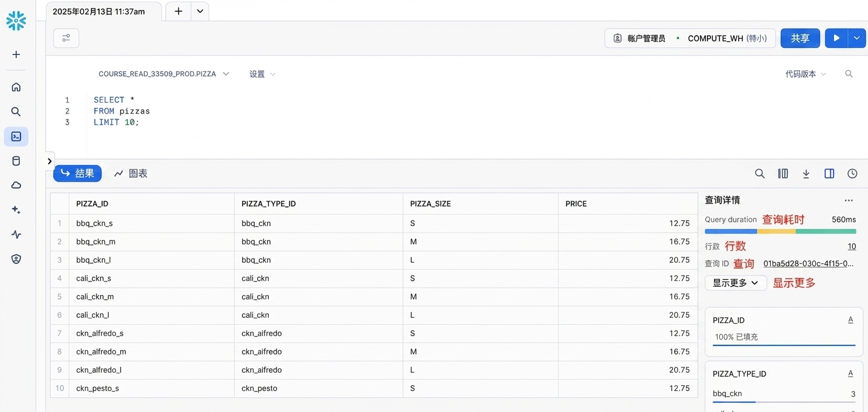Screen dimensions: 868x412
Task: Add a new worksheet tab with plus
Action: tap(179, 11)
